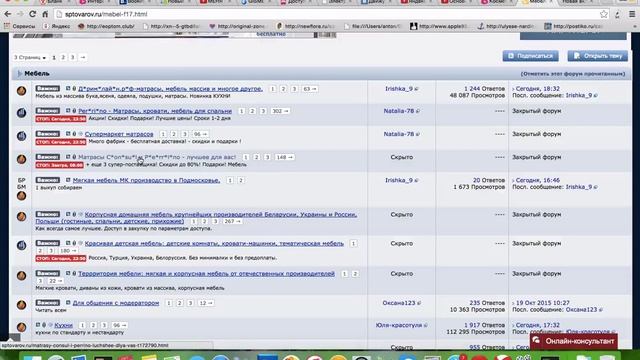
Task: Open the Chrome hamburger menu
Action: tap(632, 14)
